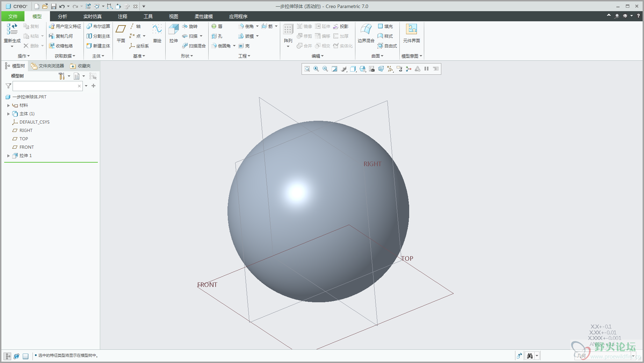Toggle full screen icon in status bar

[26, 356]
